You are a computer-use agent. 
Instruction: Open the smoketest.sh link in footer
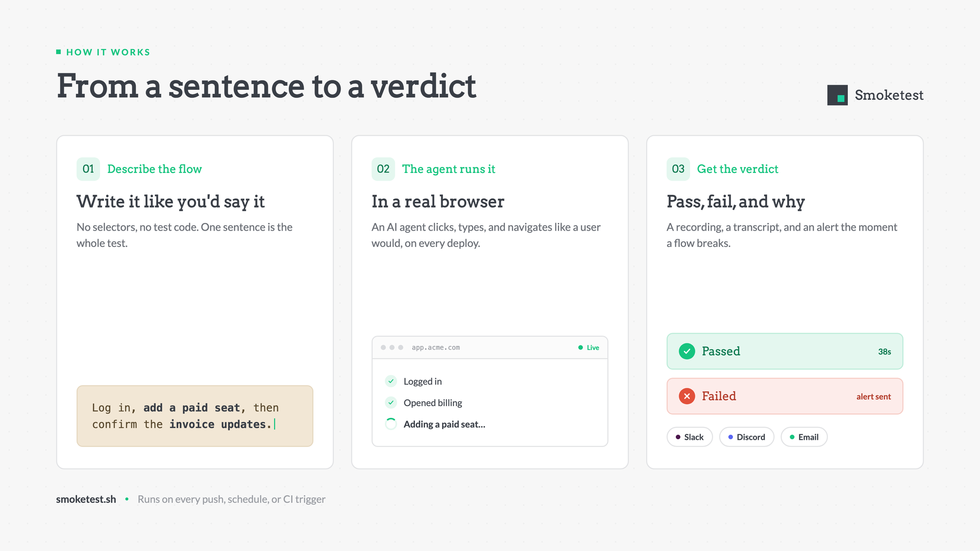click(x=86, y=499)
